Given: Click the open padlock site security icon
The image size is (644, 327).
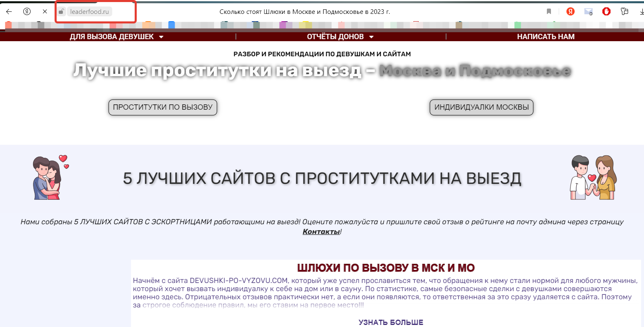Looking at the screenshot, I should tap(61, 11).
